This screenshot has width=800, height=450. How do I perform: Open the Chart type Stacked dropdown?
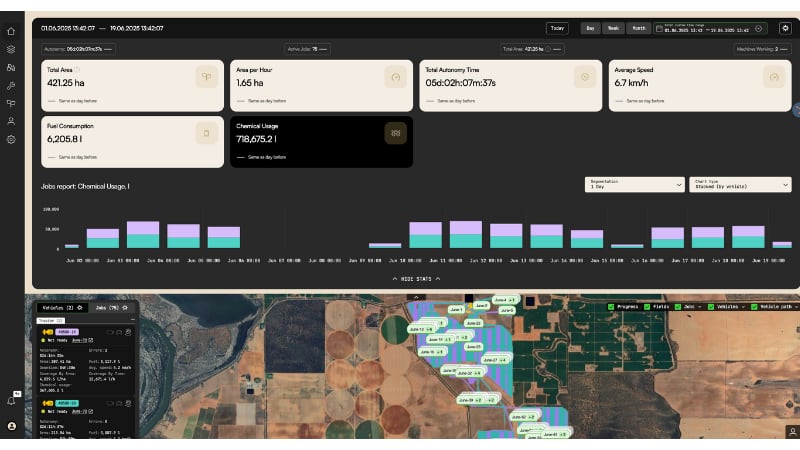[740, 185]
